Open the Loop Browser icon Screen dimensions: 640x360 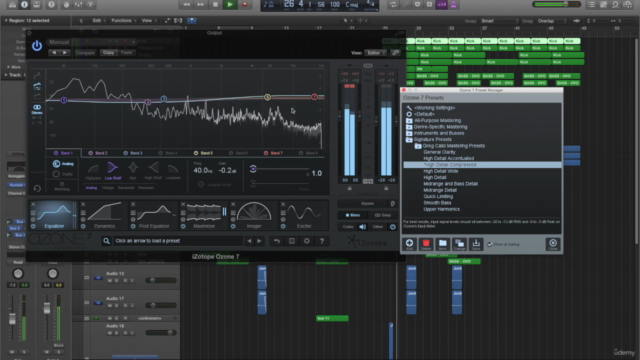pos(616,4)
